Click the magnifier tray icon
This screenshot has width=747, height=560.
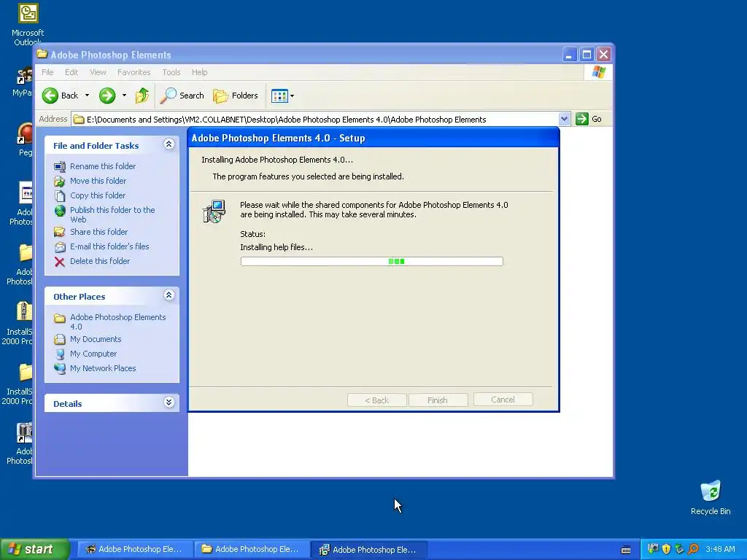click(693, 550)
